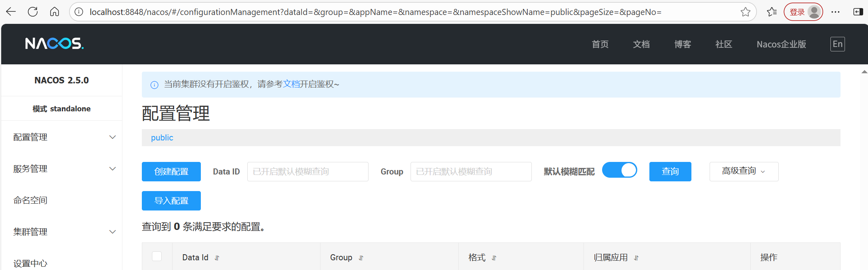The width and height of the screenshot is (868, 270).
Task: Sort table by 归属应用 column
Action: (636, 258)
